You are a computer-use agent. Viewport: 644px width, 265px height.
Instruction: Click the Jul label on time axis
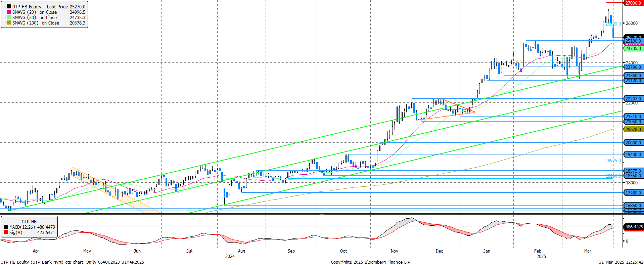point(189,251)
